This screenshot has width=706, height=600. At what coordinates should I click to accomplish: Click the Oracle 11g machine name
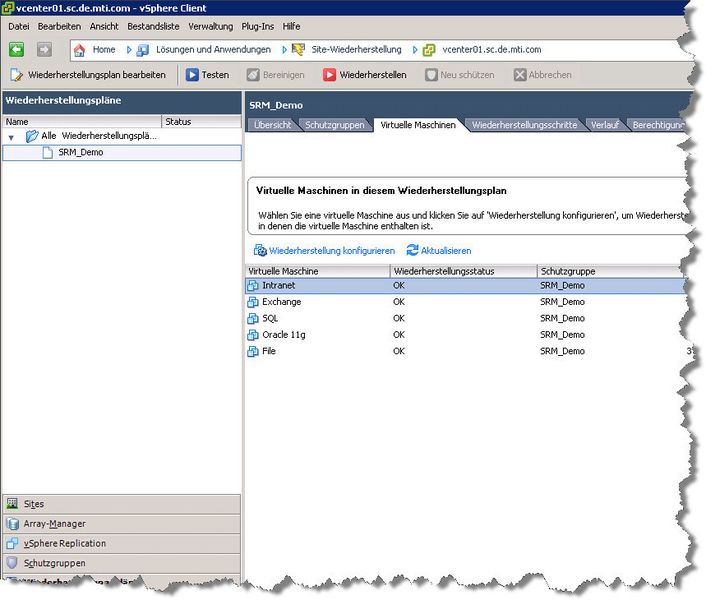(x=284, y=335)
